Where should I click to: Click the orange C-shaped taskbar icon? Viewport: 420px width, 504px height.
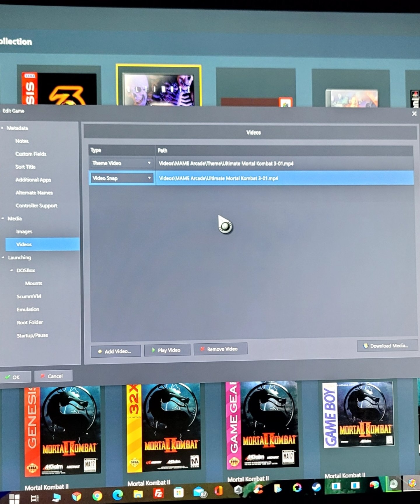click(x=258, y=489)
